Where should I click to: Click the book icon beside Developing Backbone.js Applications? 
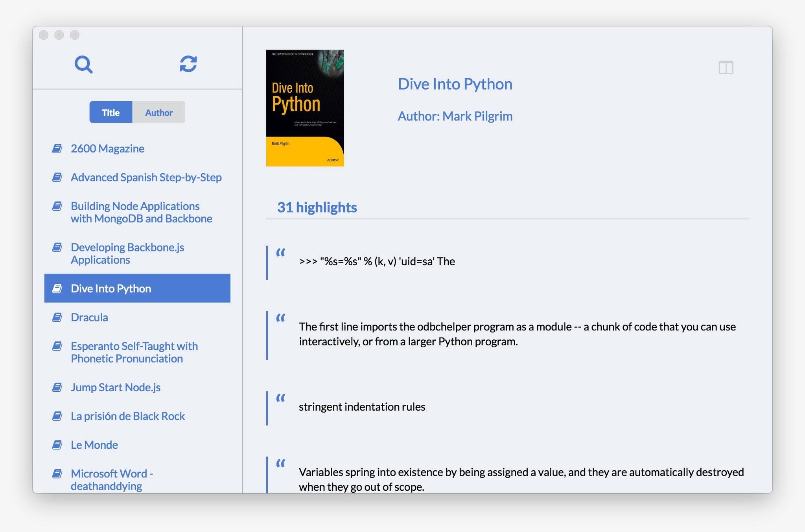[57, 247]
